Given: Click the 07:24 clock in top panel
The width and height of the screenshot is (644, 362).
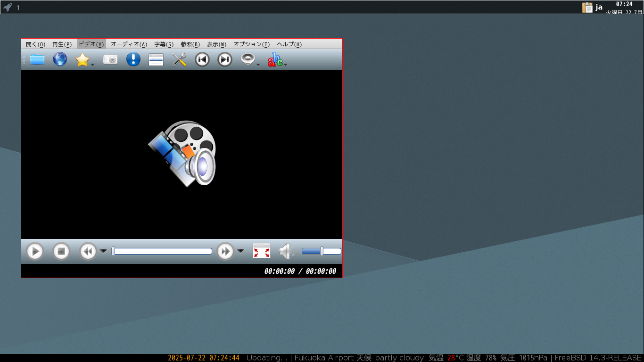Looking at the screenshot, I should pyautogui.click(x=624, y=4).
